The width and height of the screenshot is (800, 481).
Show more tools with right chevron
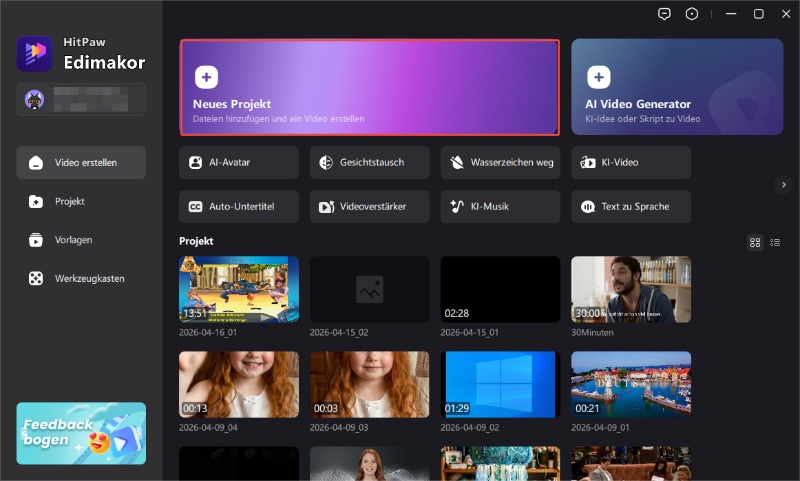pyautogui.click(x=784, y=185)
